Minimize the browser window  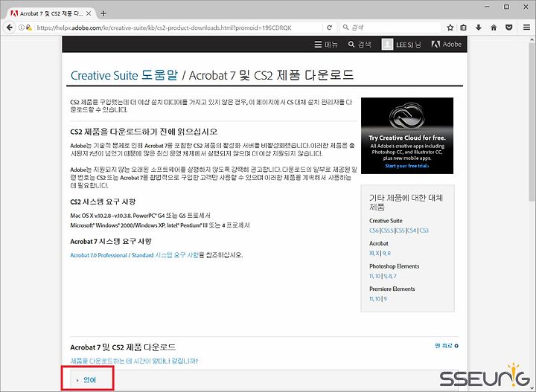coord(488,7)
